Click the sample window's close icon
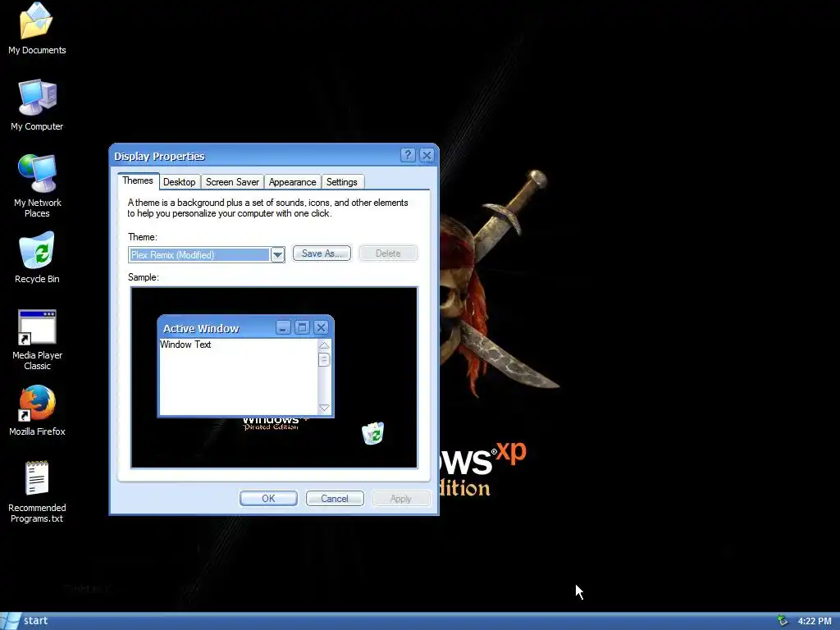 point(321,327)
